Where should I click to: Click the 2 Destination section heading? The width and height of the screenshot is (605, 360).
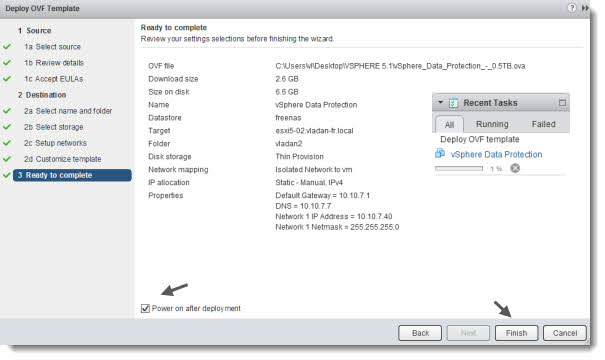(42, 95)
